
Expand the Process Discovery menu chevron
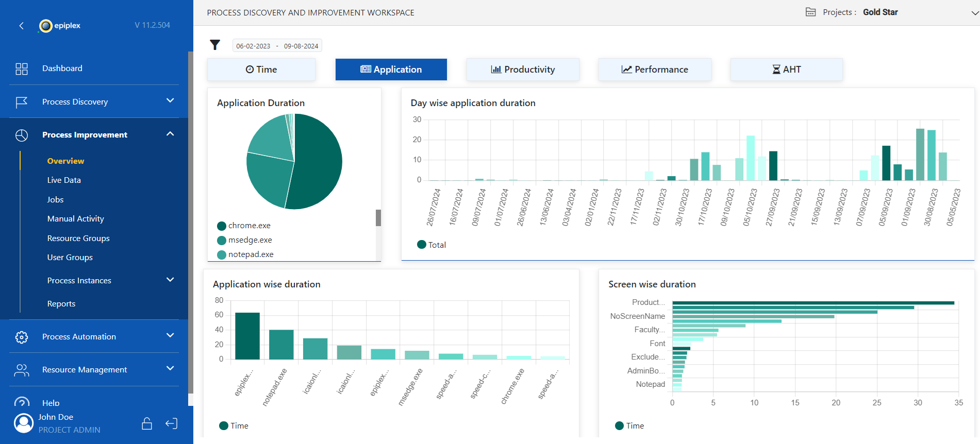(170, 100)
